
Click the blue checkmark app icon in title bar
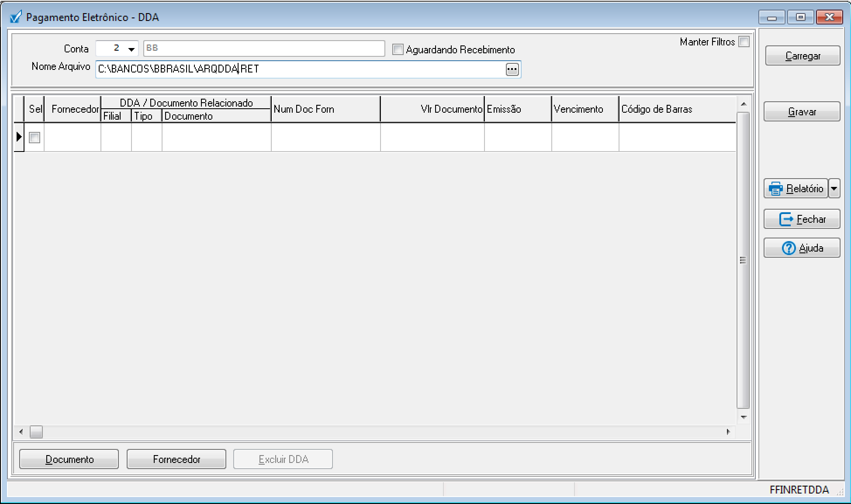16,17
